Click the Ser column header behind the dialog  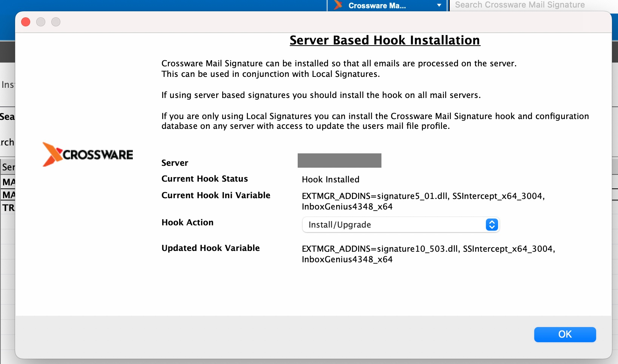8,167
